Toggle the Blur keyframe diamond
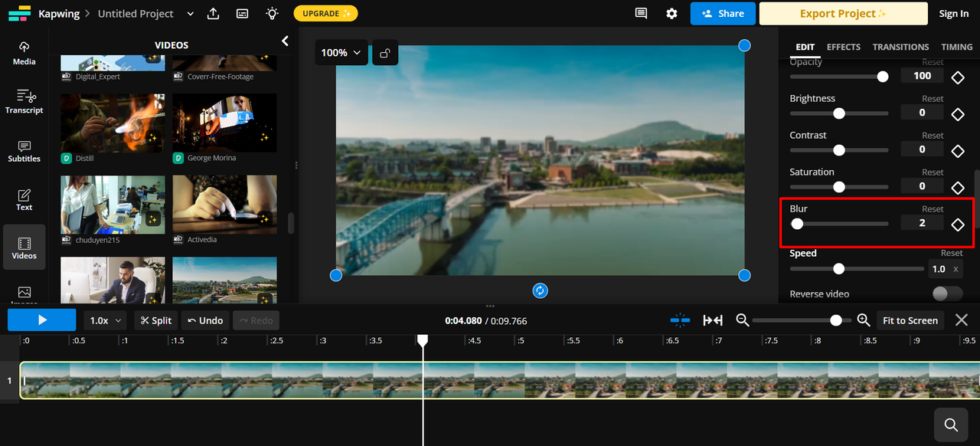The image size is (980, 446). (x=957, y=225)
